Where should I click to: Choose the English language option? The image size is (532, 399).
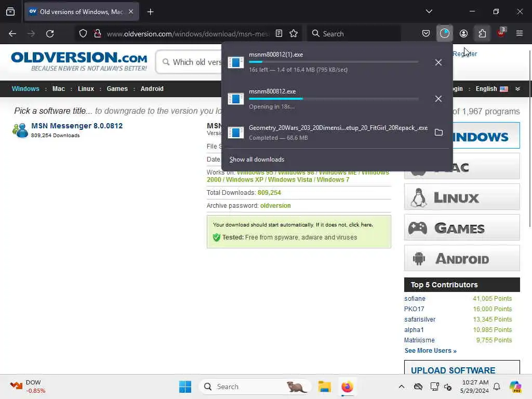[491, 89]
